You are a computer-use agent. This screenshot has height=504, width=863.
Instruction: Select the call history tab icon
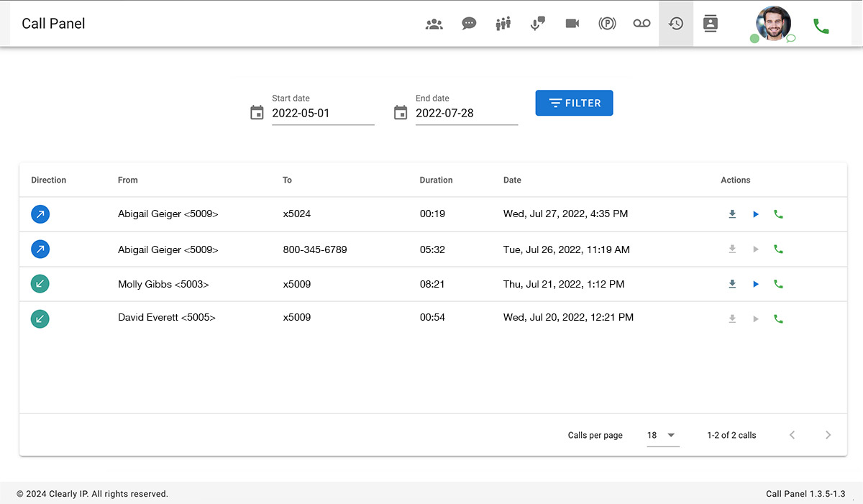coord(676,24)
